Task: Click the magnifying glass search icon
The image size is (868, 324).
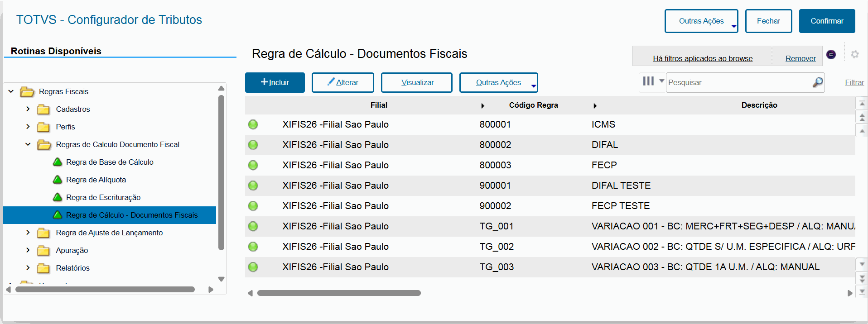Action: pos(817,82)
